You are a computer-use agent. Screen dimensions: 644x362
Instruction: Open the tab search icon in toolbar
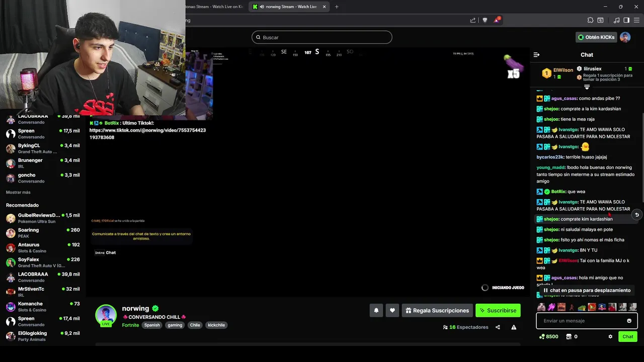[600, 20]
